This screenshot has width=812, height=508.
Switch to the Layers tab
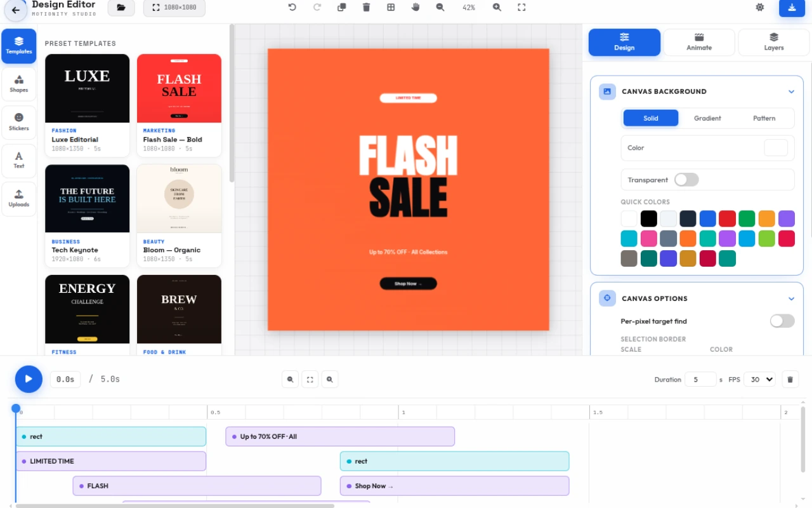[x=774, y=43]
